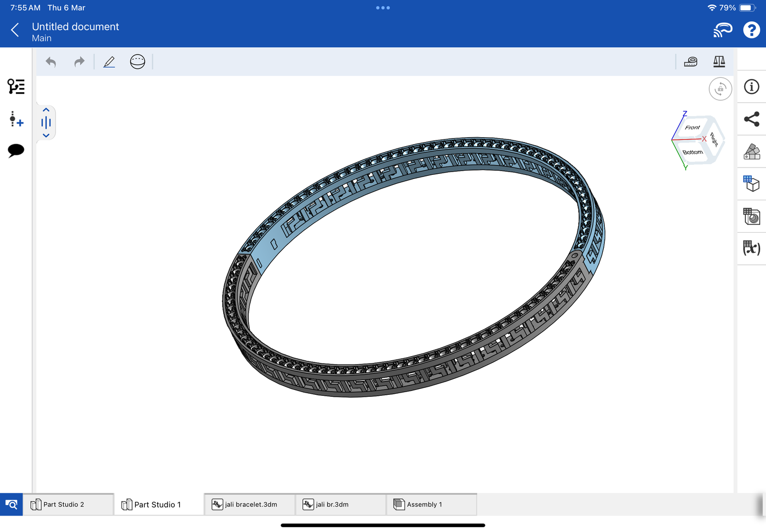Image resolution: width=766 pixels, height=532 pixels.
Task: Open the comments speech bubble
Action: (x=16, y=150)
